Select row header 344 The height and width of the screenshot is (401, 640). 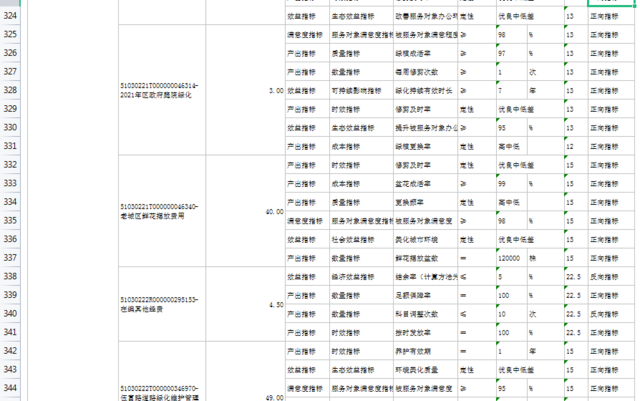click(14, 387)
